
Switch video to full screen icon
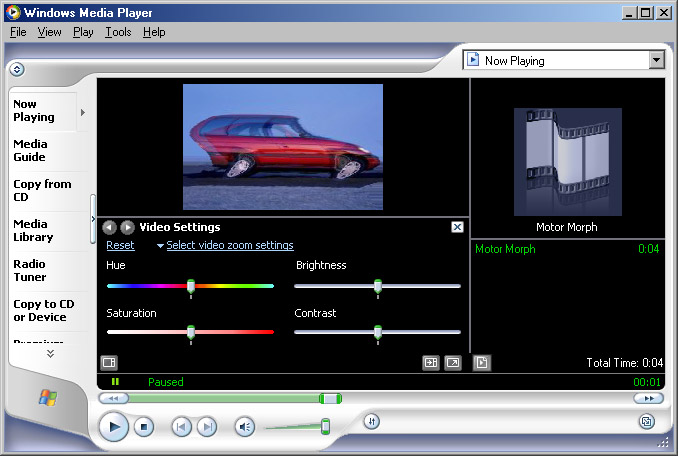pyautogui.click(x=453, y=363)
